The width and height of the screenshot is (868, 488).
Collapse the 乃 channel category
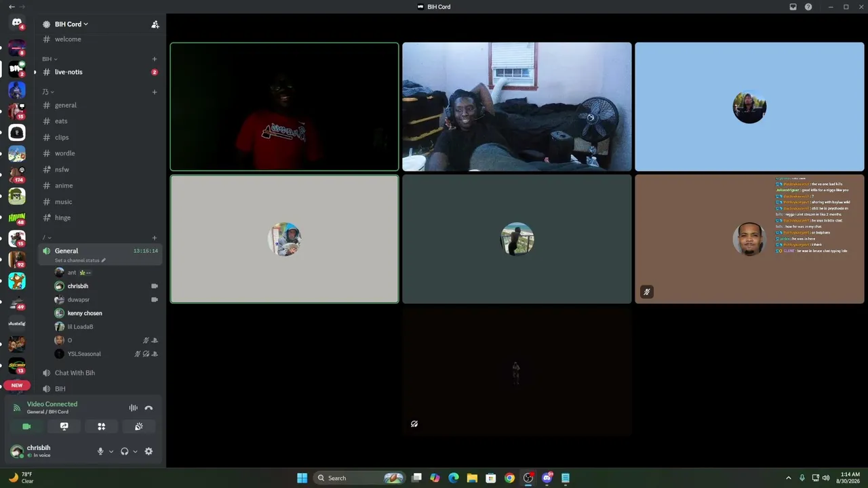[x=48, y=91]
